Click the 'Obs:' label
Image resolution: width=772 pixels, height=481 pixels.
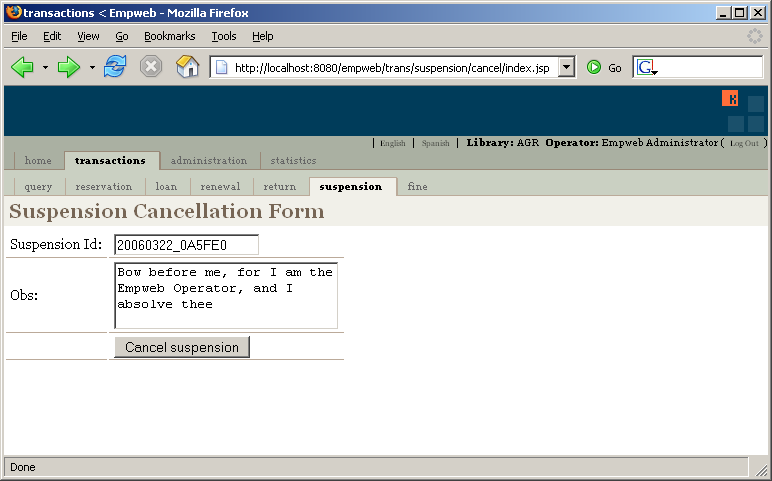tap(24, 295)
